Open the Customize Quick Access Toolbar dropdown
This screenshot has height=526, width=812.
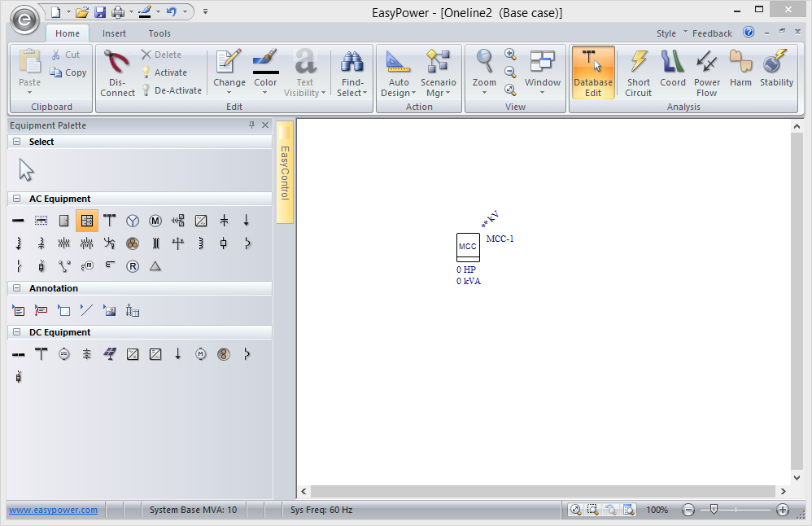tap(206, 11)
